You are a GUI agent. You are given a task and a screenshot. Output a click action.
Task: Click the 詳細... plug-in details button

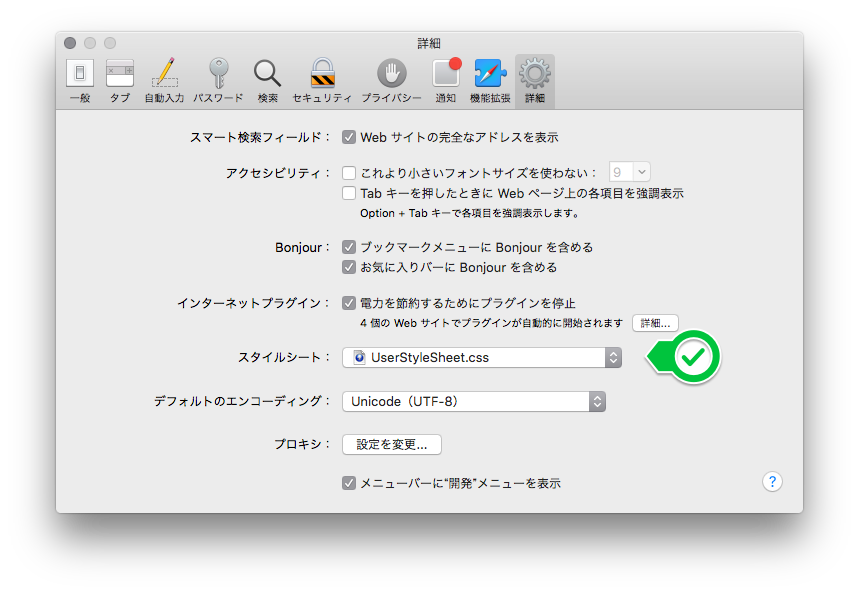pyautogui.click(x=655, y=323)
